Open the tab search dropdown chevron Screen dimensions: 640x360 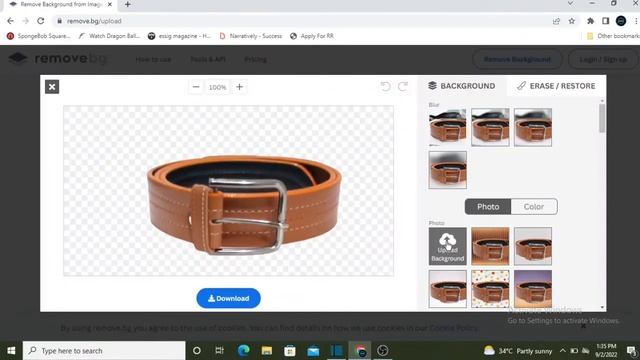pyautogui.click(x=570, y=3)
